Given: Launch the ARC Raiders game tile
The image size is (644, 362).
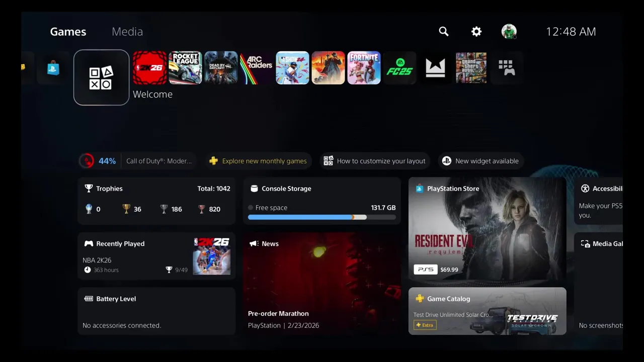Looking at the screenshot, I should coord(257,67).
